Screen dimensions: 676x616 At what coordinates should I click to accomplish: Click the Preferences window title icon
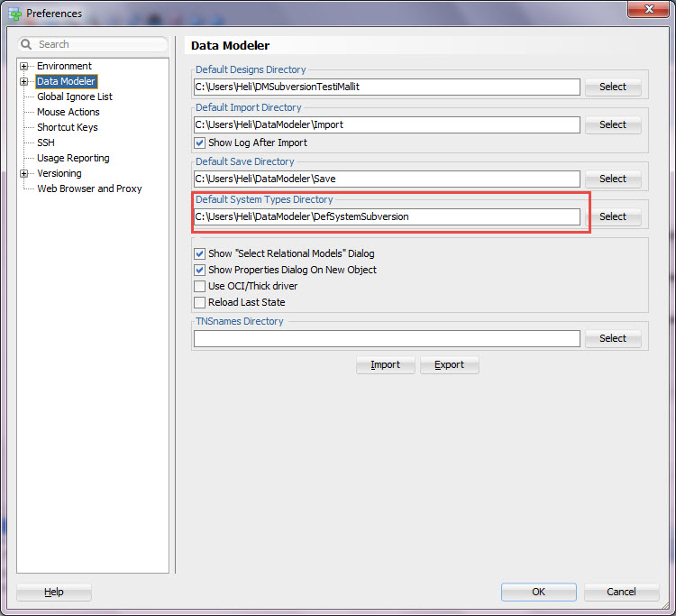click(x=14, y=14)
